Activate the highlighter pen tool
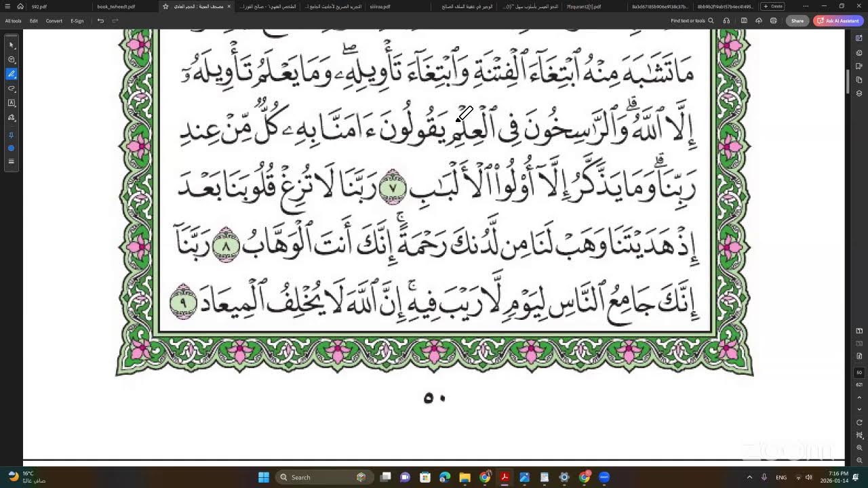Viewport: 868px width, 488px height. click(12, 74)
